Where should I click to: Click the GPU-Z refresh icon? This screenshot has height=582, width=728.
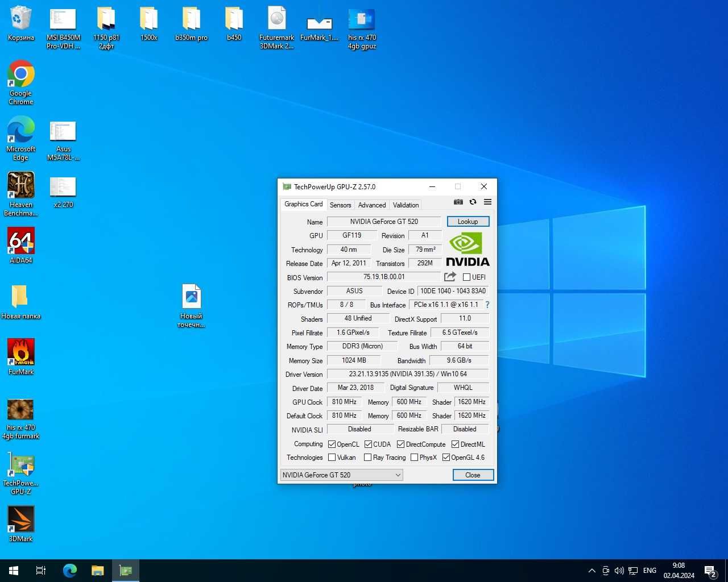[473, 202]
